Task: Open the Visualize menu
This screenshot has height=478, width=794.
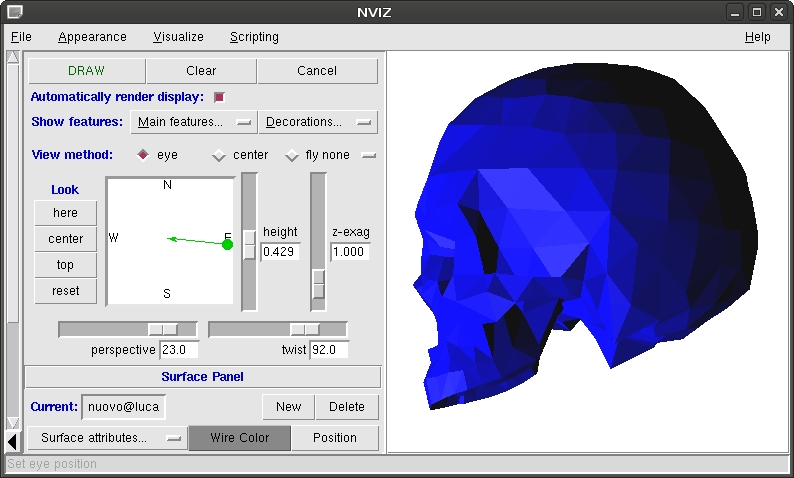Action: coord(178,37)
